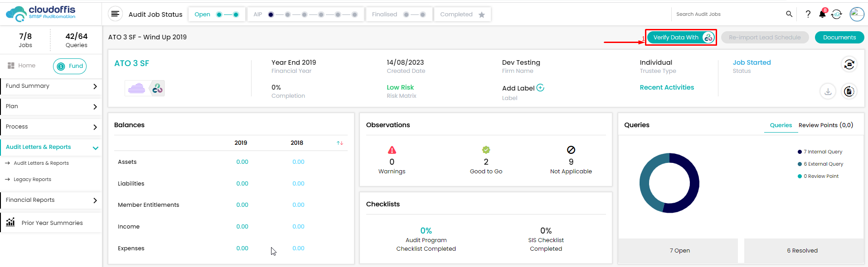Viewport: 868px width, 267px height.
Task: Click the Add Label plus icon
Action: point(540,88)
